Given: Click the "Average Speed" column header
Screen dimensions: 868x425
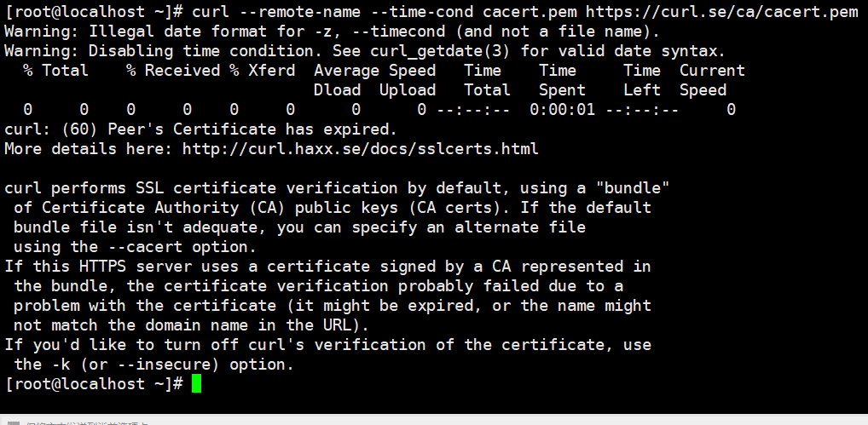Looking at the screenshot, I should coord(375,71).
